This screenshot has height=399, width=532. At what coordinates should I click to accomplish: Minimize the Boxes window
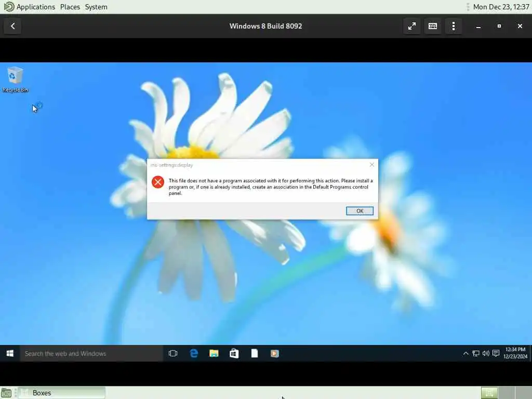pos(478,26)
